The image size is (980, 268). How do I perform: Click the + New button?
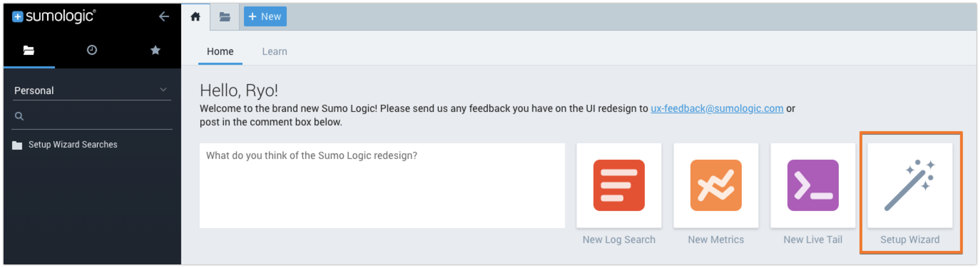click(265, 16)
